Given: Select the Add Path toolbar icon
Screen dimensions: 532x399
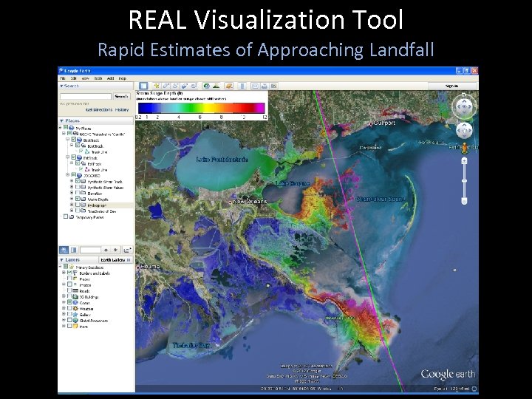Looking at the screenshot, I should [x=175, y=86].
